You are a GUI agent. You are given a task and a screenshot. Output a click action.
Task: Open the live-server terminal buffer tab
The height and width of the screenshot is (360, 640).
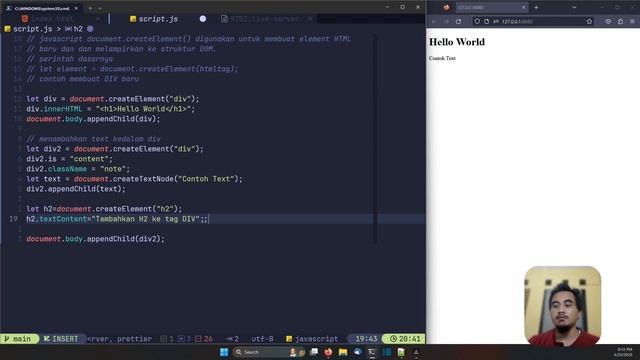(x=264, y=19)
